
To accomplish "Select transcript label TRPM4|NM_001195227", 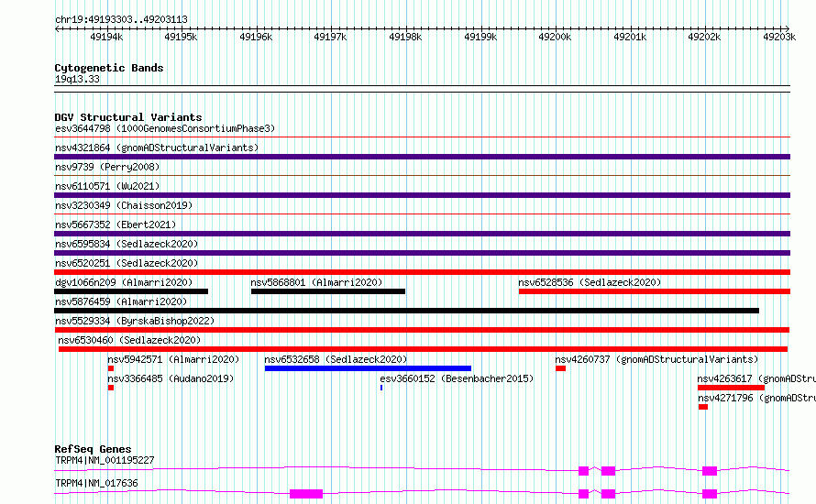I will coord(105,460).
